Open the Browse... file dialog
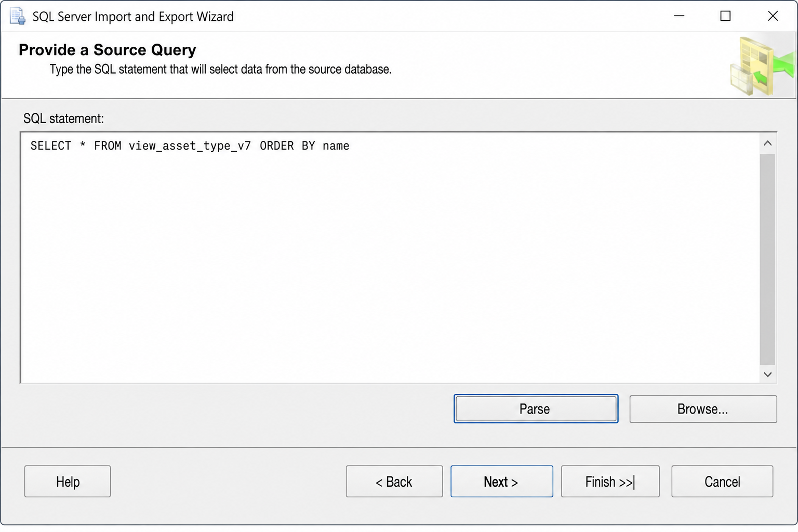This screenshot has height=532, width=798. 703,409
